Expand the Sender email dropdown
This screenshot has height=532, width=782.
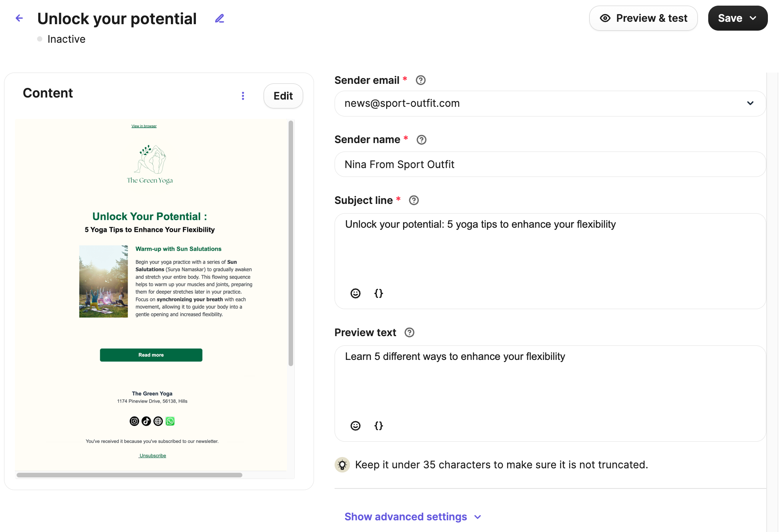click(x=750, y=103)
